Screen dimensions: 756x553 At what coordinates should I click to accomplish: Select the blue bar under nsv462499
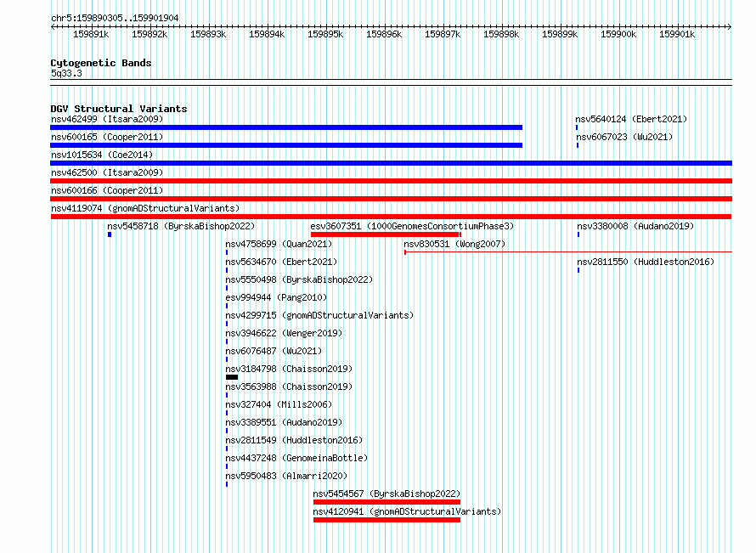(x=286, y=127)
